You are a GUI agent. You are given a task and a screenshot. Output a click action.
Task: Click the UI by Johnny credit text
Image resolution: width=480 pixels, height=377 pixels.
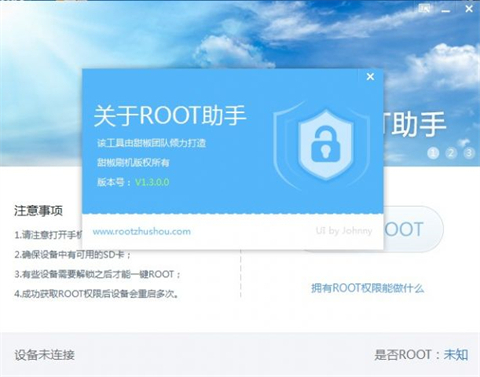(344, 231)
